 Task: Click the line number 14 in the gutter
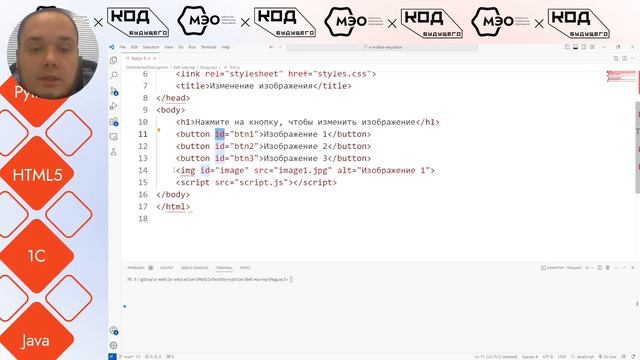click(x=143, y=170)
